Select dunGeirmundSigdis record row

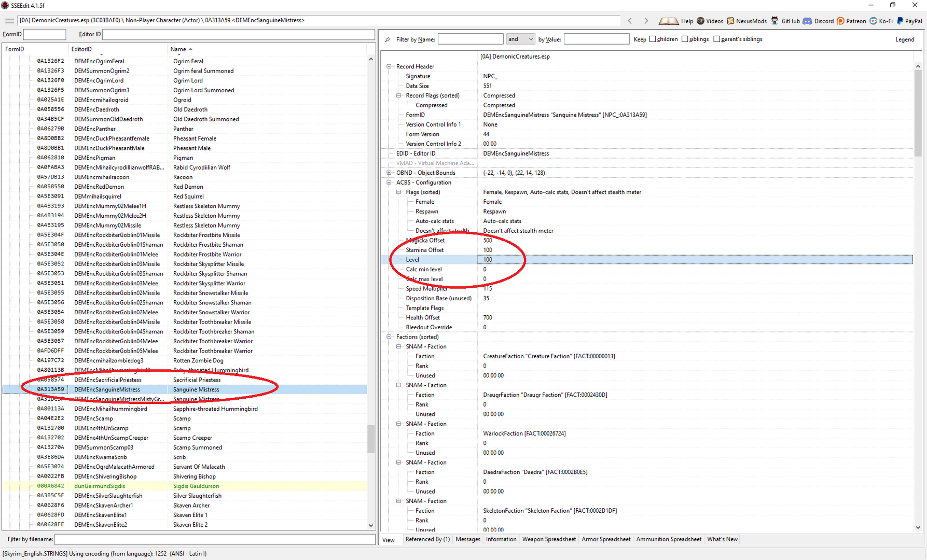[185, 486]
